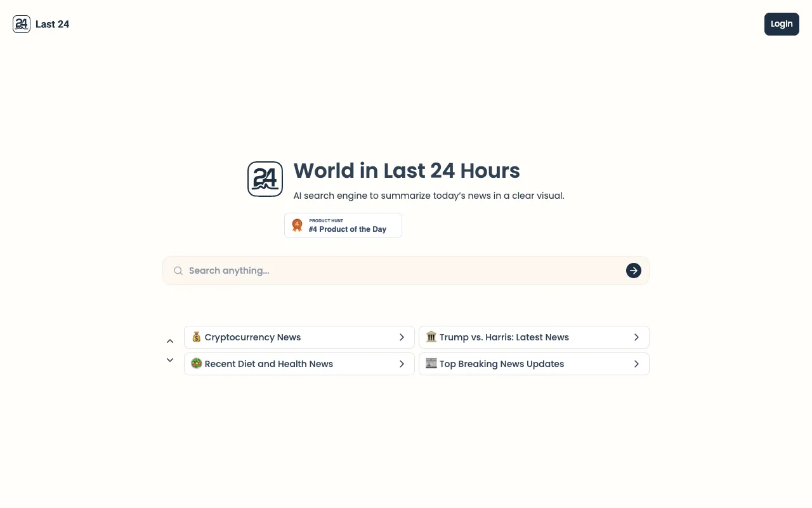
Task: Click the "Last 24" brand name text
Action: click(x=52, y=24)
